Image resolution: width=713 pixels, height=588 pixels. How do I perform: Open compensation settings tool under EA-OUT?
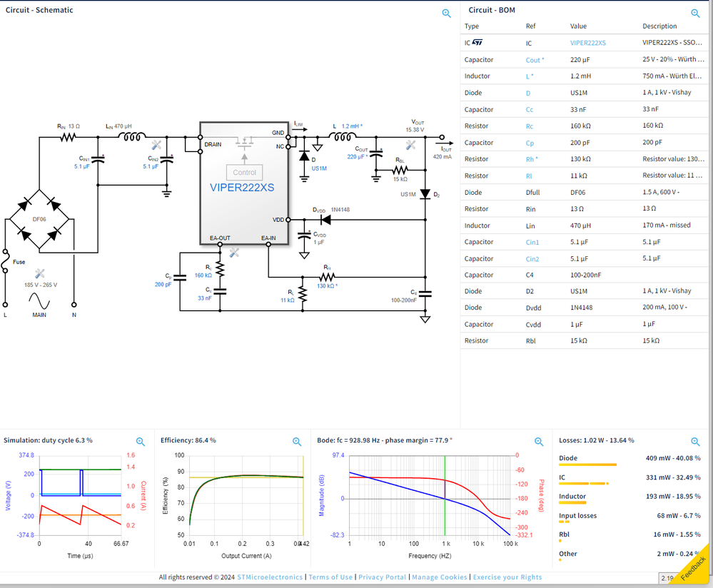tap(234, 253)
